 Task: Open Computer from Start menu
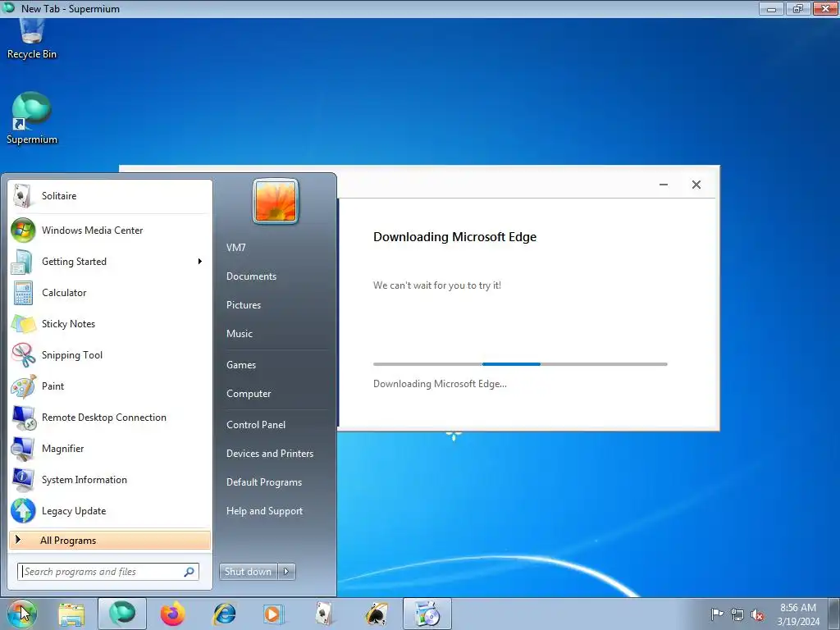(x=249, y=394)
